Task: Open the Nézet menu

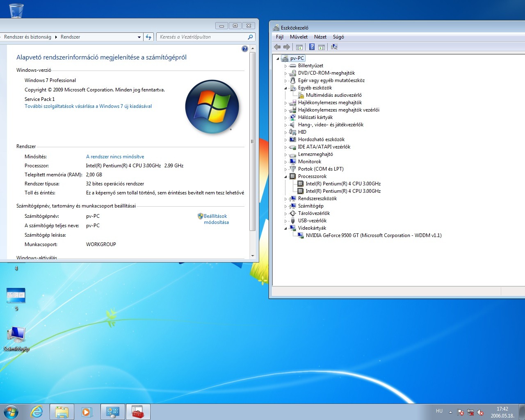Action: 320,37
